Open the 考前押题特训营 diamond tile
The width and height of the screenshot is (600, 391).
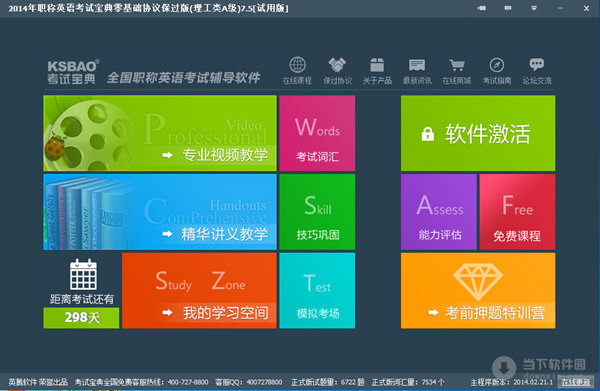point(478,290)
